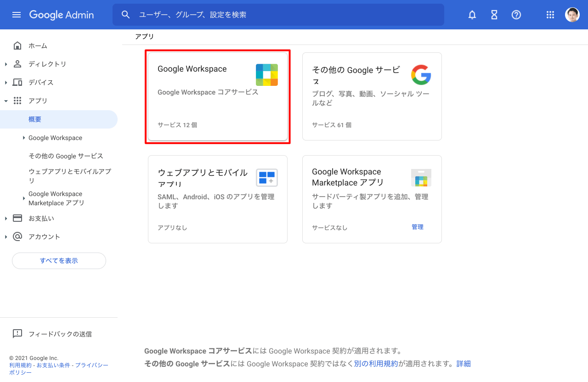Click the directory person icon
The image size is (588, 382).
coord(17,64)
